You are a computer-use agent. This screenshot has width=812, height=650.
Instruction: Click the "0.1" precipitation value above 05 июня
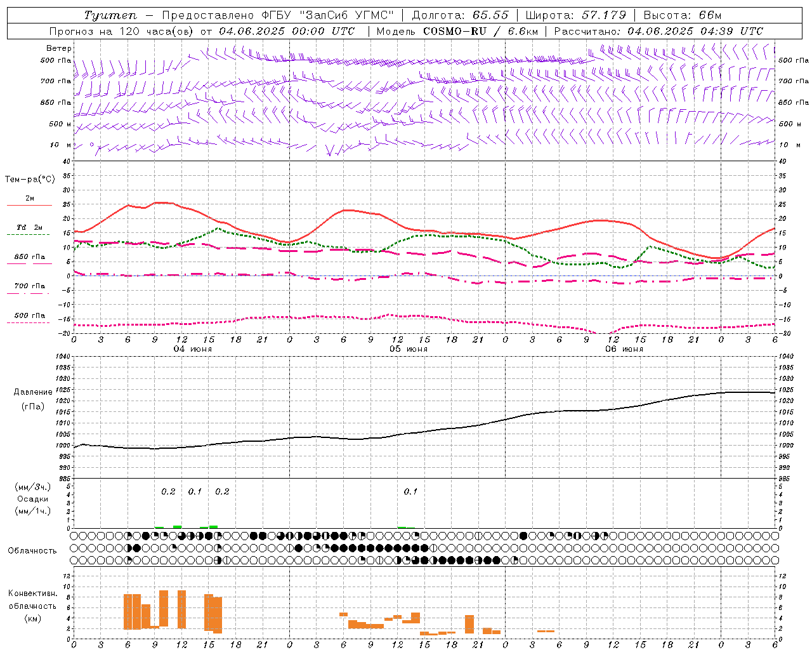click(410, 491)
